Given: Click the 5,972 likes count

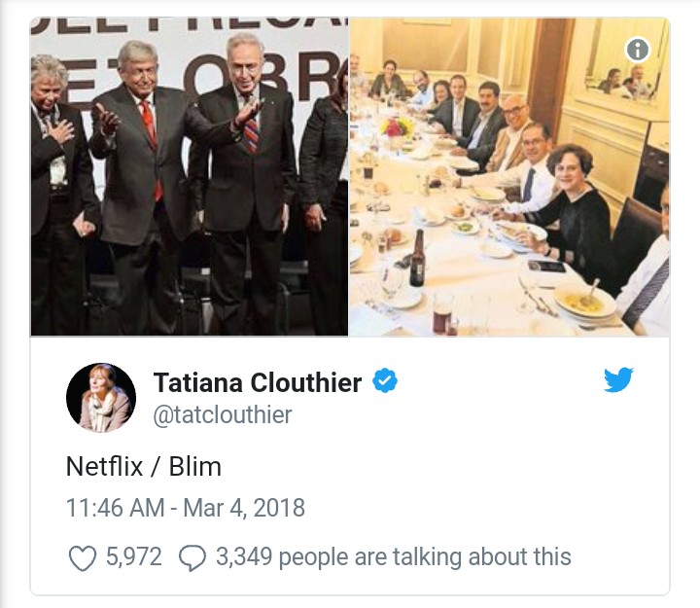Looking at the screenshot, I should [133, 557].
